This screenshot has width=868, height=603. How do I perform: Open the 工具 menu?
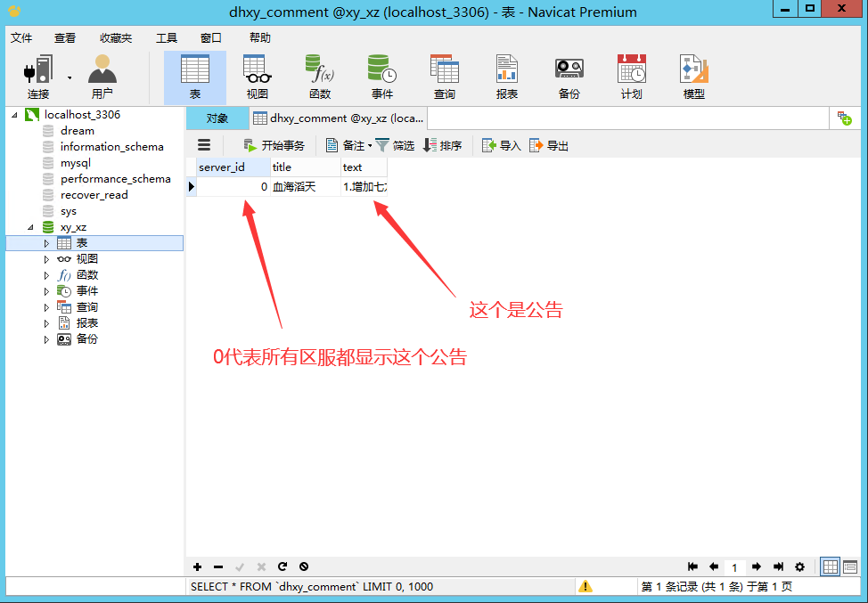click(167, 38)
